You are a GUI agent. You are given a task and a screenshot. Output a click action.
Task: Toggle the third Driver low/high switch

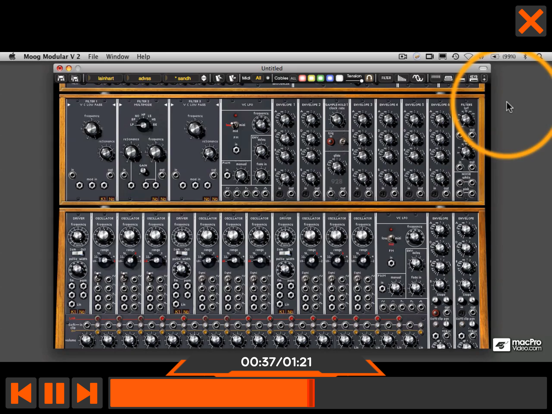point(285,253)
